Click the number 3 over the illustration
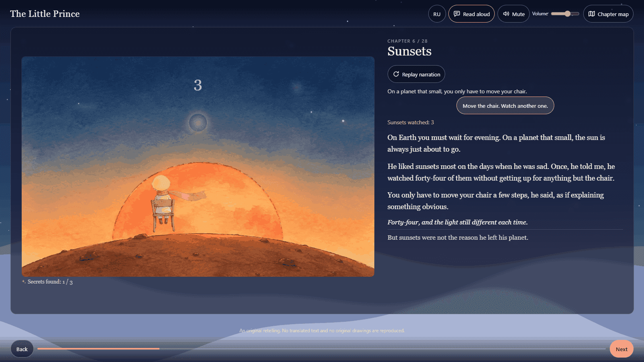This screenshot has height=362, width=644. point(198,85)
